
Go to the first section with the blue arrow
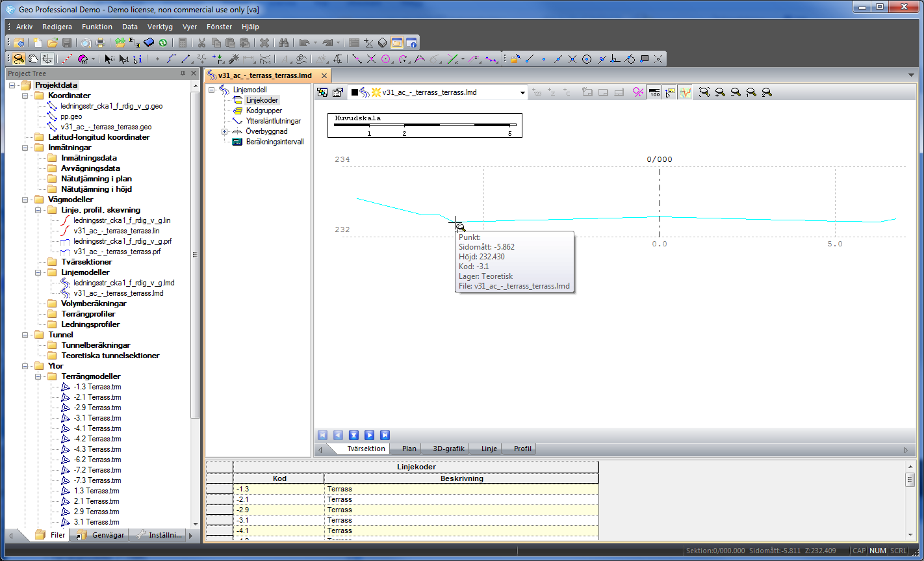click(x=323, y=436)
